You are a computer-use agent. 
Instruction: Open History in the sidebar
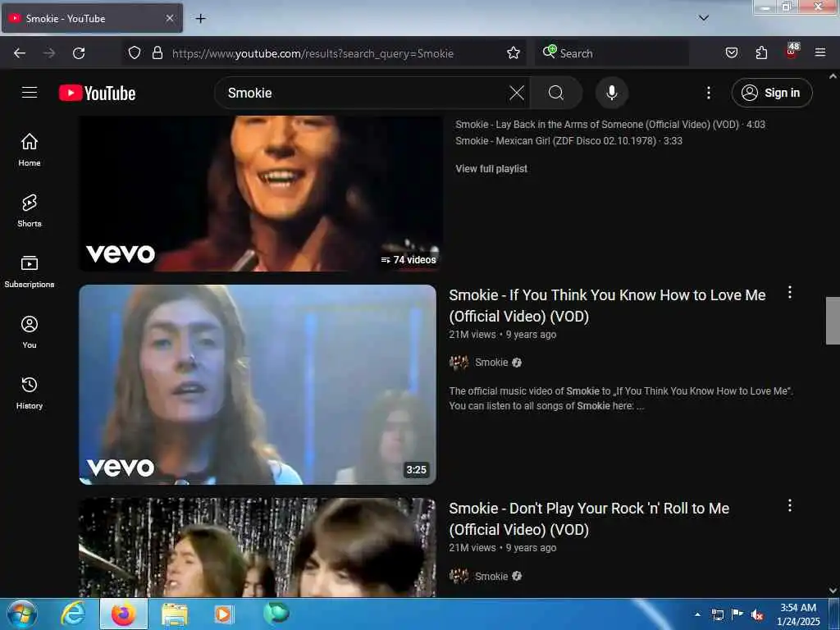(x=30, y=393)
